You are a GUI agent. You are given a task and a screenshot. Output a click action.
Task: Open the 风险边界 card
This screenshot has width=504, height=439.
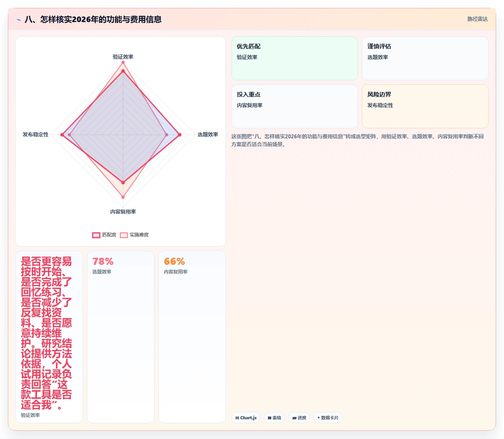click(425, 106)
